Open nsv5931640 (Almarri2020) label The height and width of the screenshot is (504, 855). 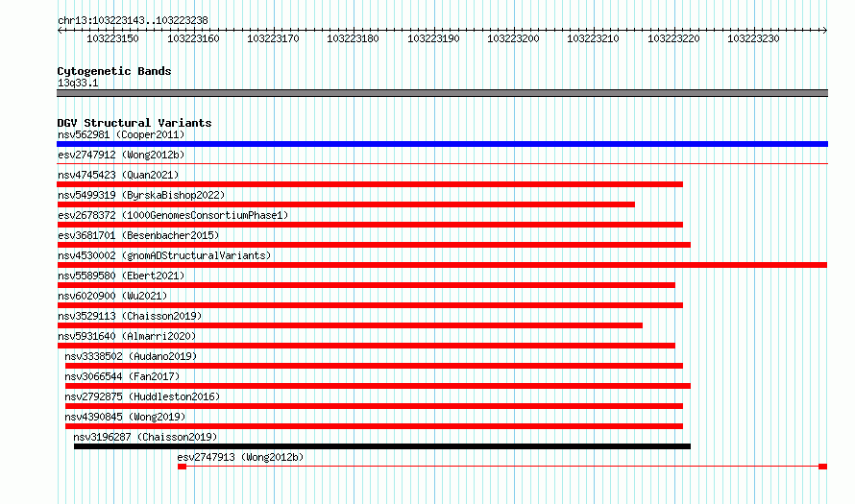[x=127, y=336]
